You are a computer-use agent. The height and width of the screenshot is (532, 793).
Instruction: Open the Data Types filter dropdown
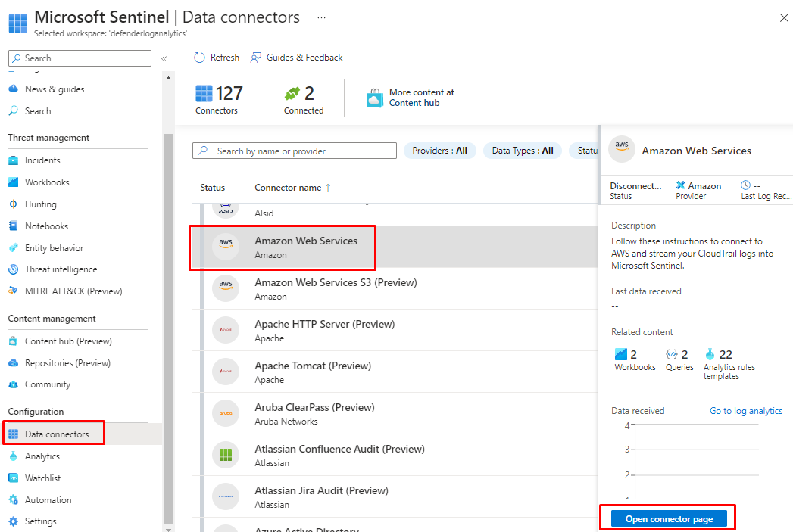coord(522,151)
